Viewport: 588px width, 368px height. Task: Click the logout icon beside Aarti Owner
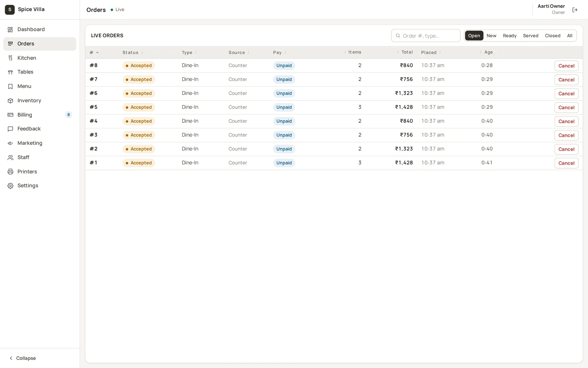point(575,10)
